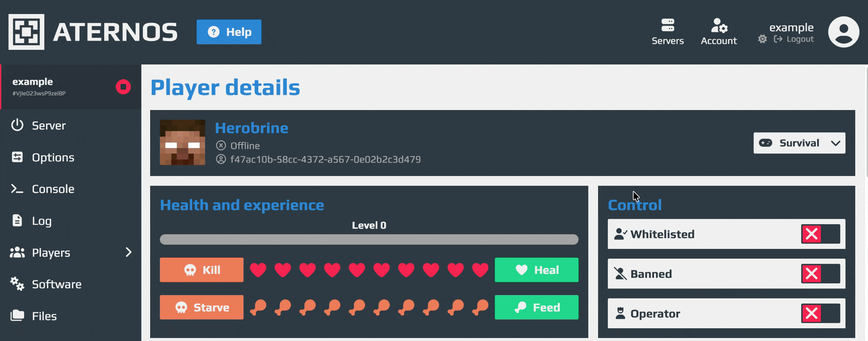Click the Software gears icon in sidebar
The height and width of the screenshot is (341, 868).
(x=17, y=284)
